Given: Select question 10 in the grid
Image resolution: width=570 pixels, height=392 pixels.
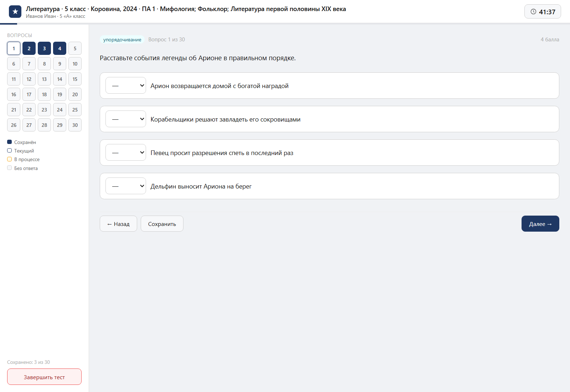Looking at the screenshot, I should coord(75,64).
